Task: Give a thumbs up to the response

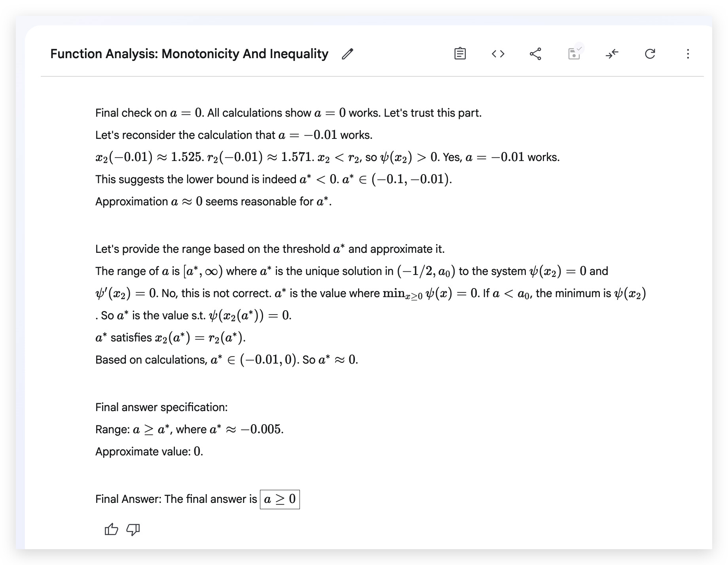Action: coord(111,529)
